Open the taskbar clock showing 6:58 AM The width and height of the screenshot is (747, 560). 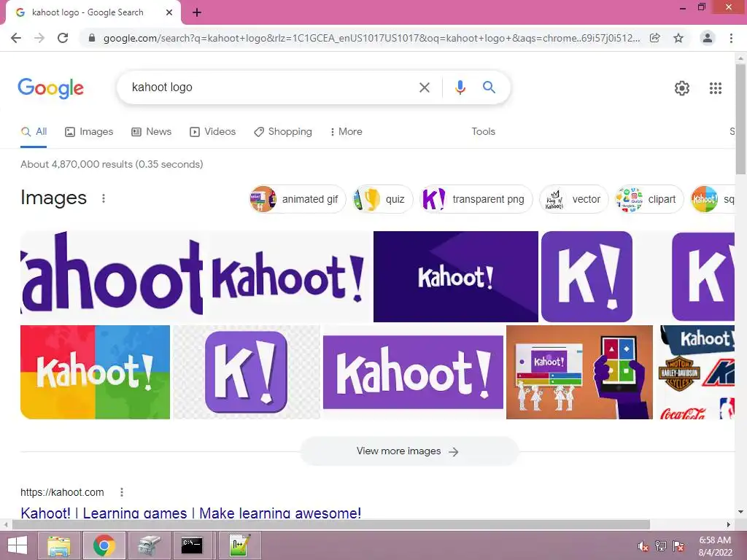715,546
